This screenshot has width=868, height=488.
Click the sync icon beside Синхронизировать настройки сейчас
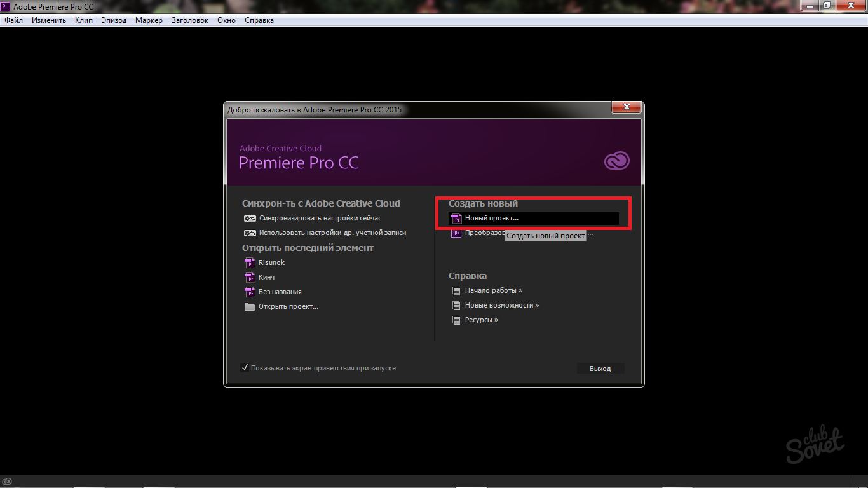point(250,218)
